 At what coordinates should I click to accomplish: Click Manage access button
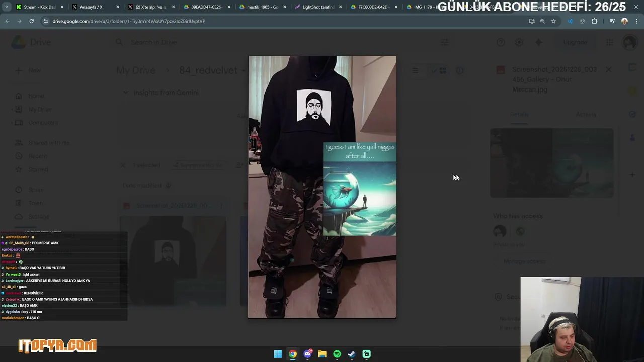tap(524, 261)
